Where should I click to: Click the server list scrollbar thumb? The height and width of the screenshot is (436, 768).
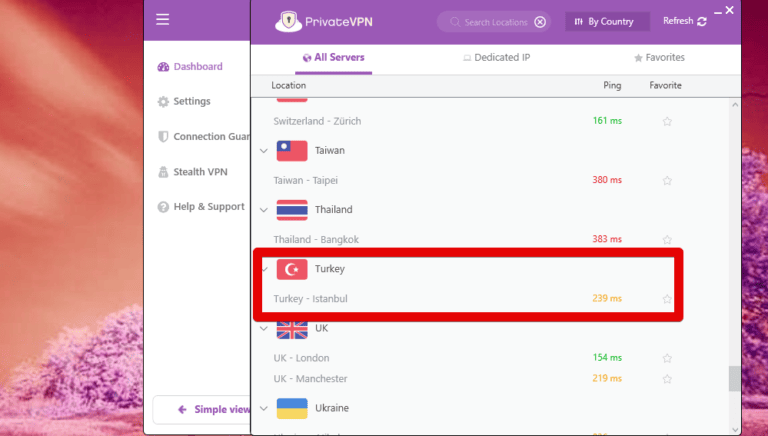(735, 378)
